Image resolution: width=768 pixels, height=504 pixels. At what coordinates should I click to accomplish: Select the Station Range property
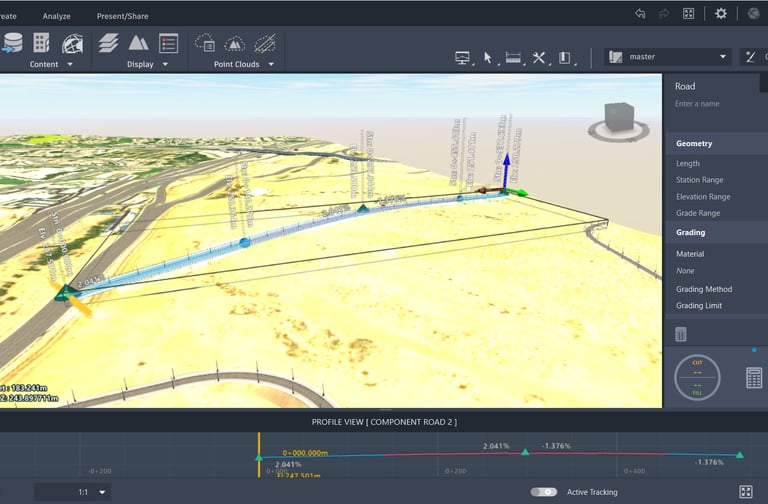[700, 180]
